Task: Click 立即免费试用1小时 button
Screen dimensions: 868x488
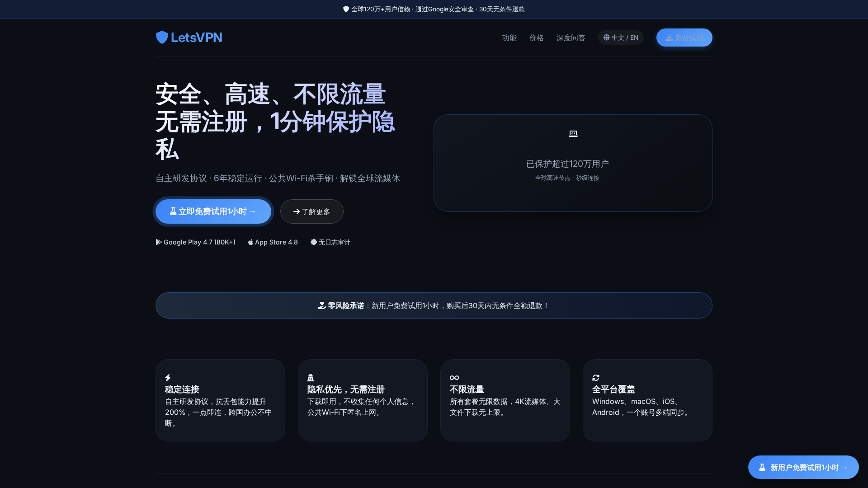Action: point(213,211)
